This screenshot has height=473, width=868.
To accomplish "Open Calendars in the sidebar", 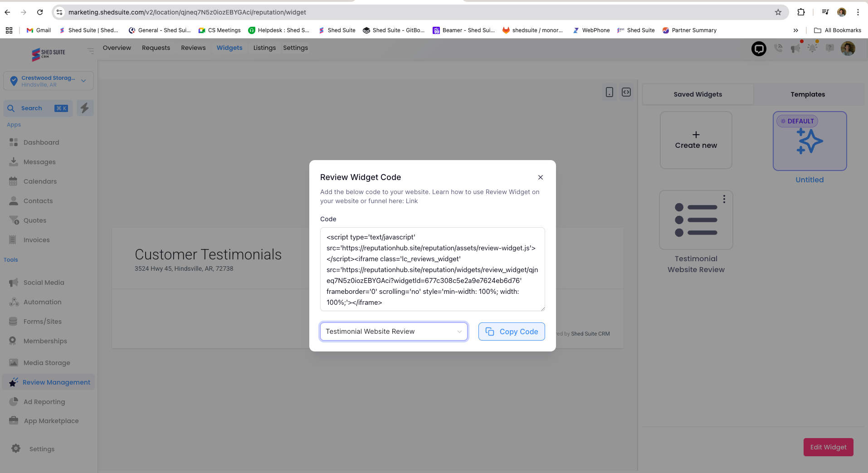I will tap(40, 181).
